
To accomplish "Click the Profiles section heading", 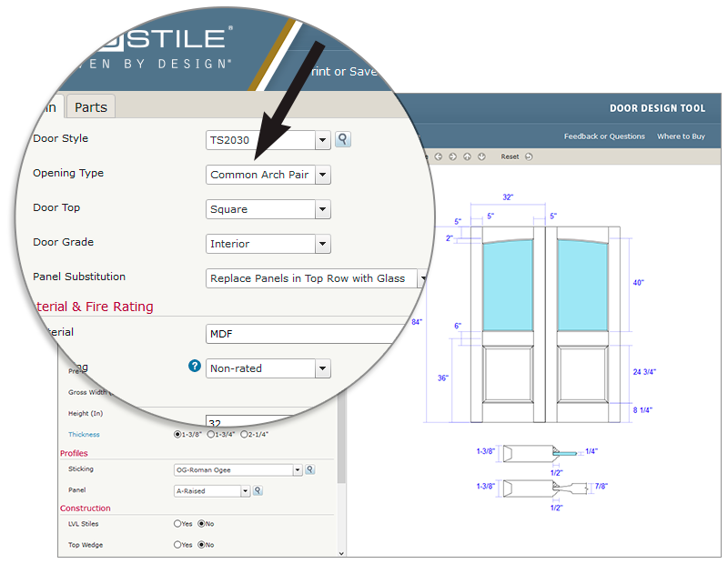I will pos(74,453).
